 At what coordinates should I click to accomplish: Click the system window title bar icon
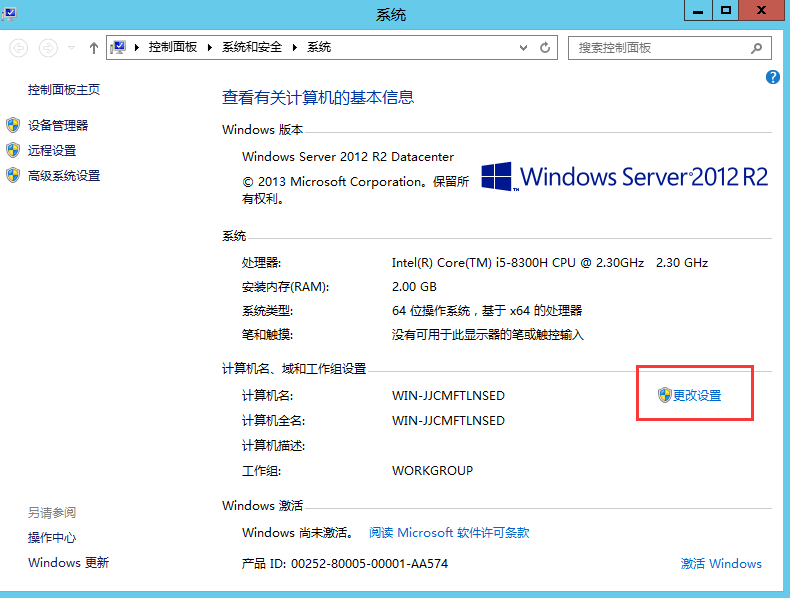pyautogui.click(x=9, y=13)
